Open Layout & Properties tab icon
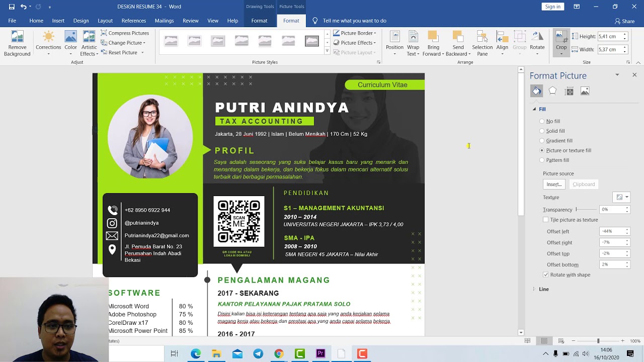This screenshot has width=644, height=362. tap(569, 91)
